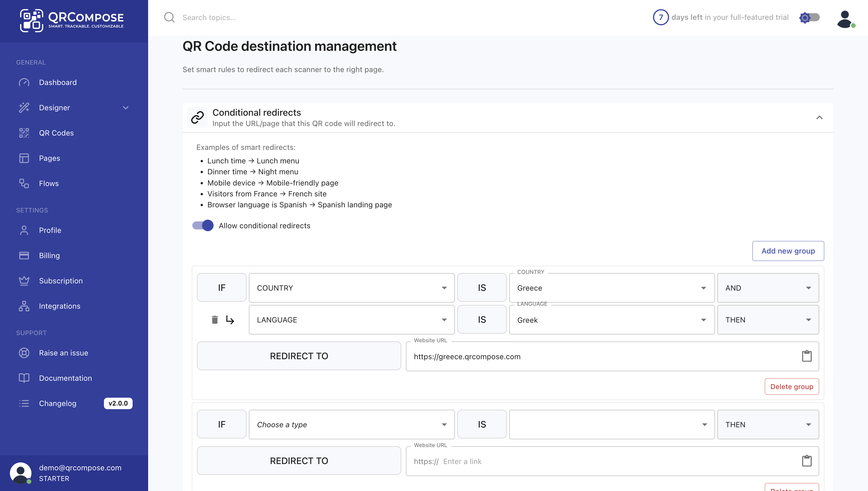868x491 pixels.
Task: Click Delete group for the Greece rule
Action: point(791,386)
